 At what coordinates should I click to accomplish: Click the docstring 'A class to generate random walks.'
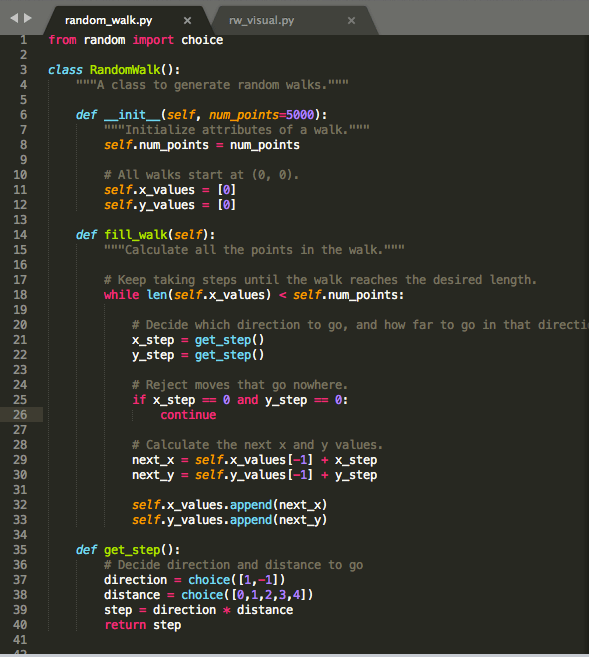pos(212,85)
